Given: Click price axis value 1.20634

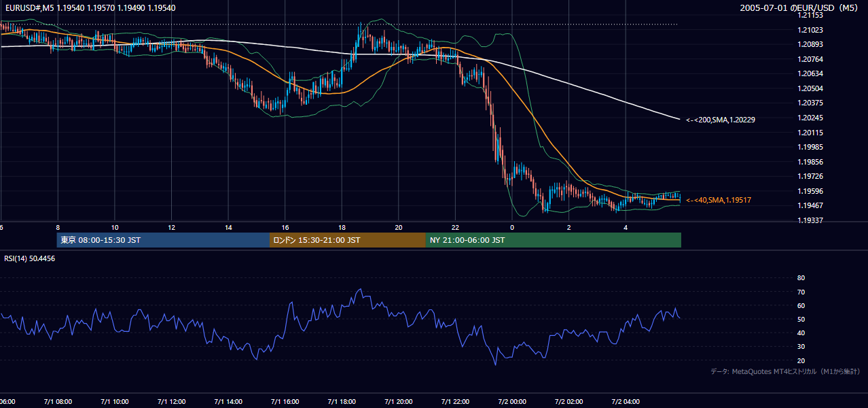Looking at the screenshot, I should [x=810, y=73].
